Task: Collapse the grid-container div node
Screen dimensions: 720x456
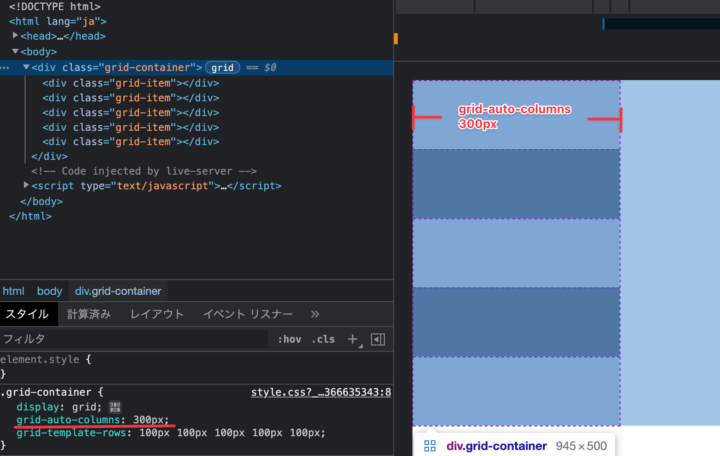Action: (26, 67)
